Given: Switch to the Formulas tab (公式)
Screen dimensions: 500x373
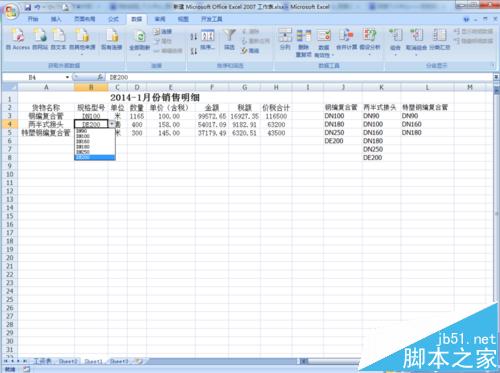Looking at the screenshot, I should click(x=113, y=19).
